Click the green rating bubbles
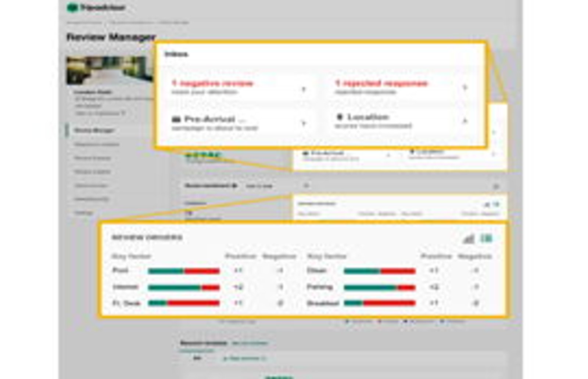This screenshot has height=379, width=588. (202, 155)
